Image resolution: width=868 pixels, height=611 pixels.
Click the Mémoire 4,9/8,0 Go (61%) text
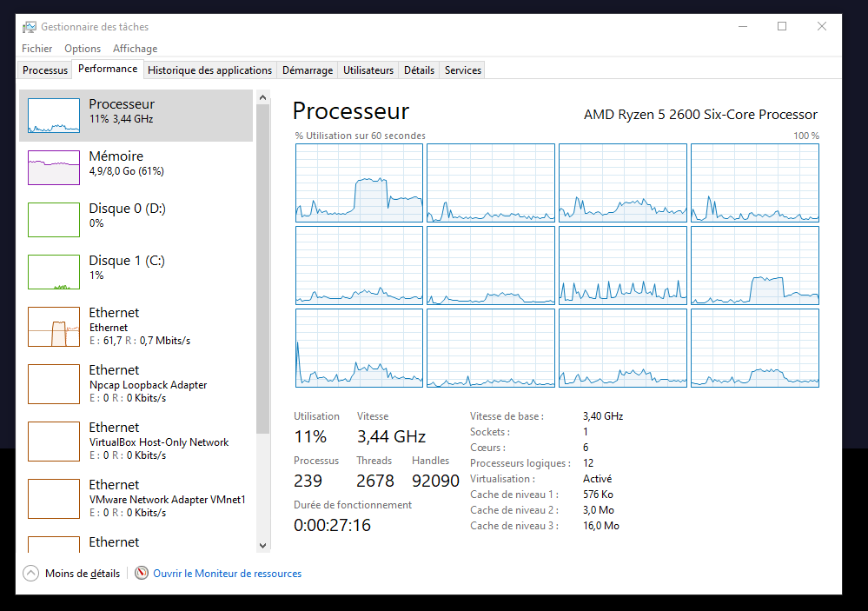tap(127, 171)
